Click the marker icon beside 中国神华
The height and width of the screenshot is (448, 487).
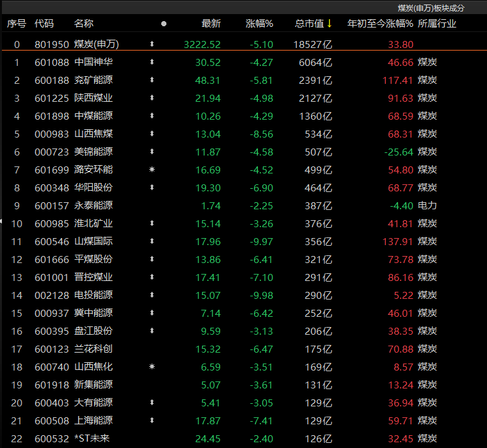click(152, 63)
